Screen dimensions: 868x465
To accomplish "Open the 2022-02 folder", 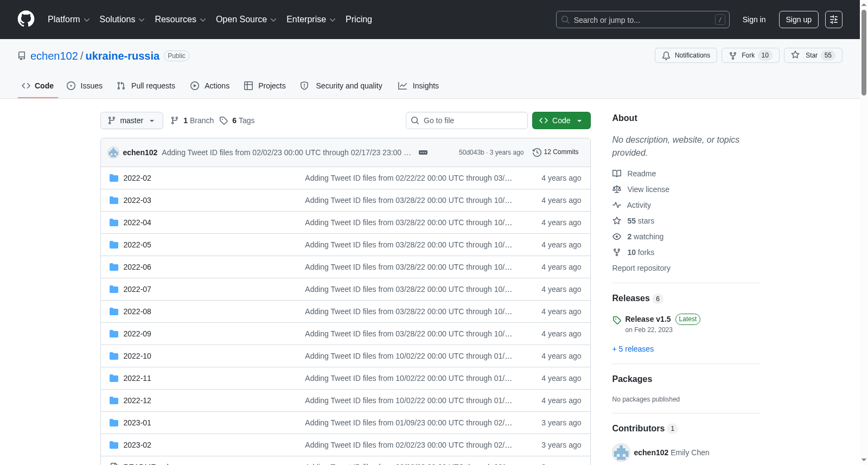I will pyautogui.click(x=137, y=178).
